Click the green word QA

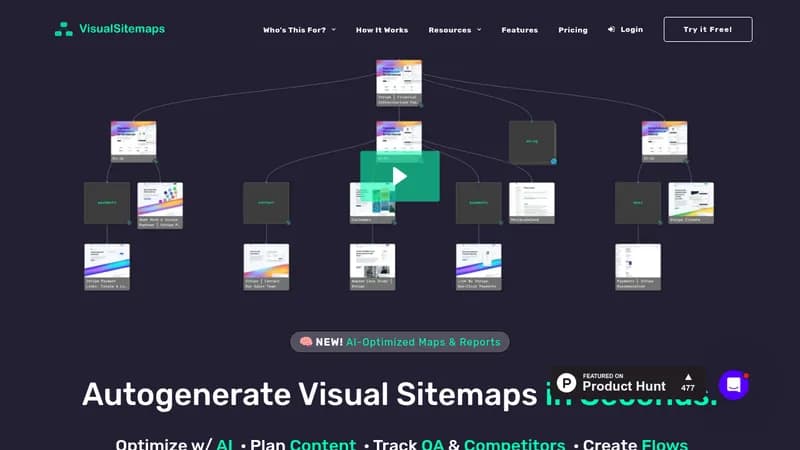pos(432,444)
